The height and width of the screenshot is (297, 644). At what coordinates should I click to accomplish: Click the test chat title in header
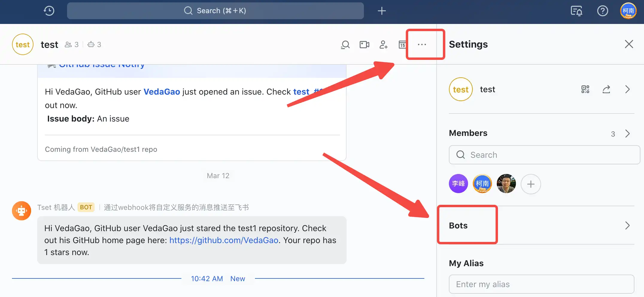49,44
